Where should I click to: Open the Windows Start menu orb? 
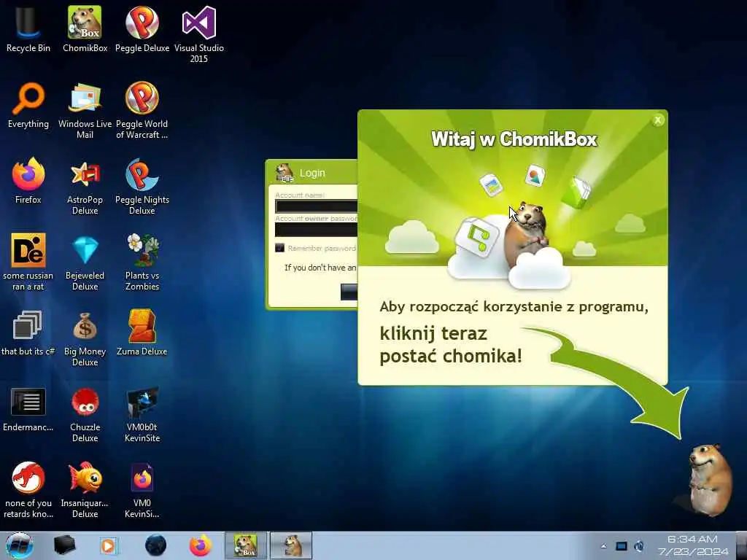coord(20,545)
